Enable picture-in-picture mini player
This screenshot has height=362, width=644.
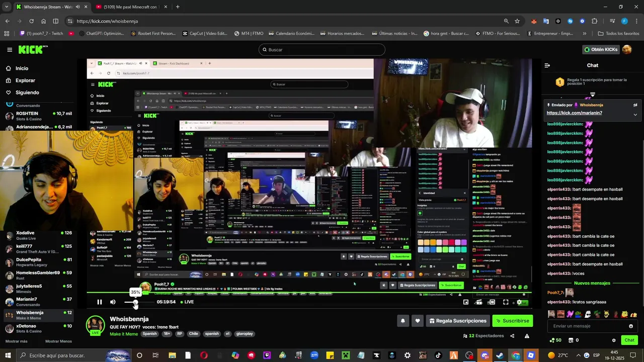click(x=466, y=302)
